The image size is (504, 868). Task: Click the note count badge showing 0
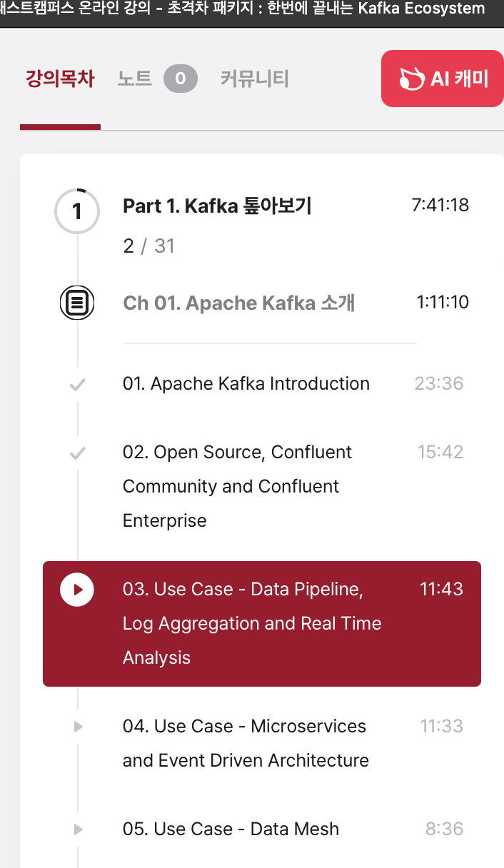(x=181, y=79)
